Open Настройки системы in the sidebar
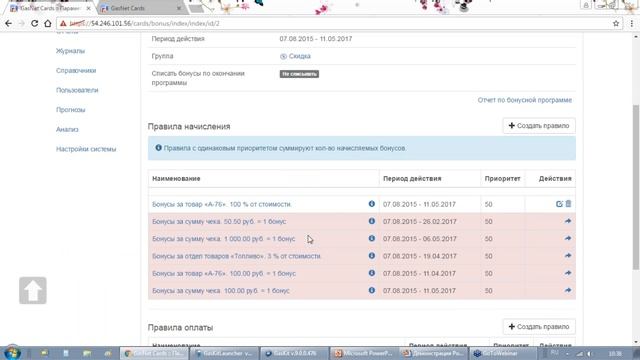640x360 pixels. pos(86,149)
